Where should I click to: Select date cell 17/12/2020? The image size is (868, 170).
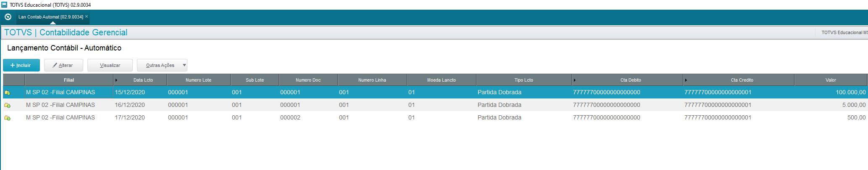(130, 117)
